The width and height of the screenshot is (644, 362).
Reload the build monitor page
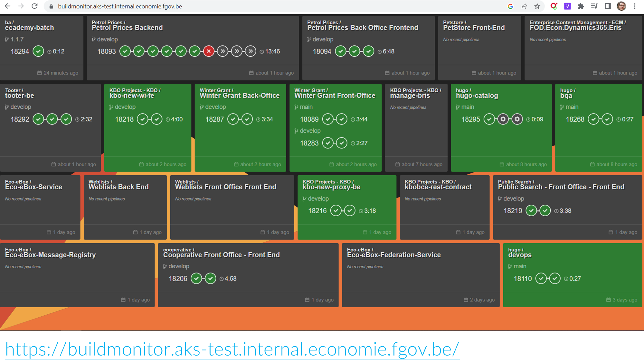34,6
